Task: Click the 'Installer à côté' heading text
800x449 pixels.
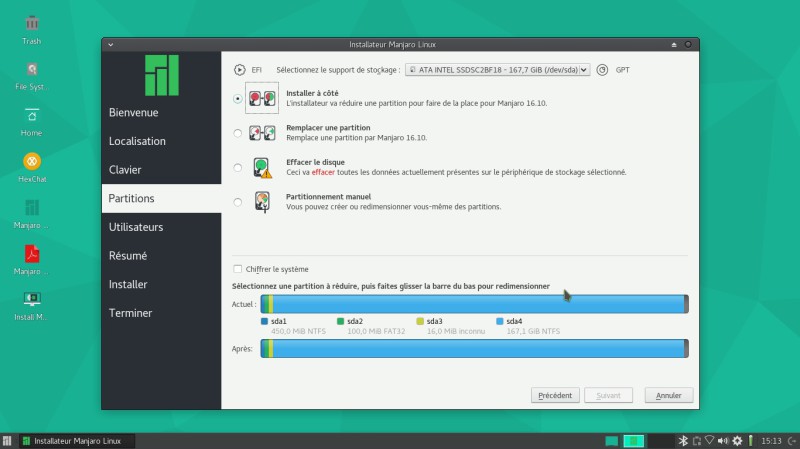Action: 312,93
